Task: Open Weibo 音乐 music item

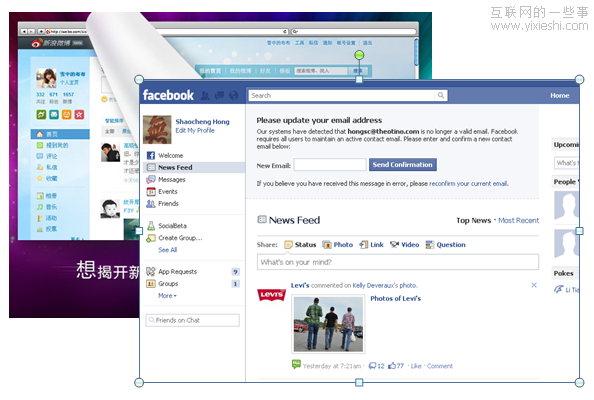Action: pos(47,207)
